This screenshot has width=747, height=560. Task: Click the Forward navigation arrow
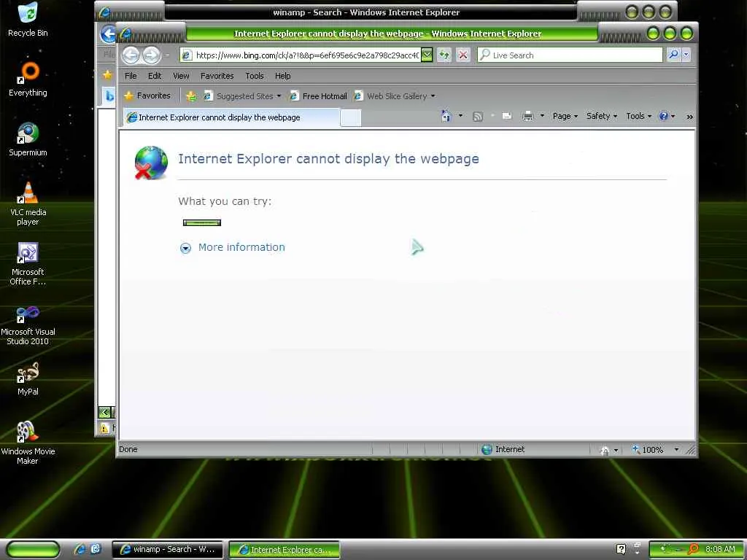tap(152, 55)
